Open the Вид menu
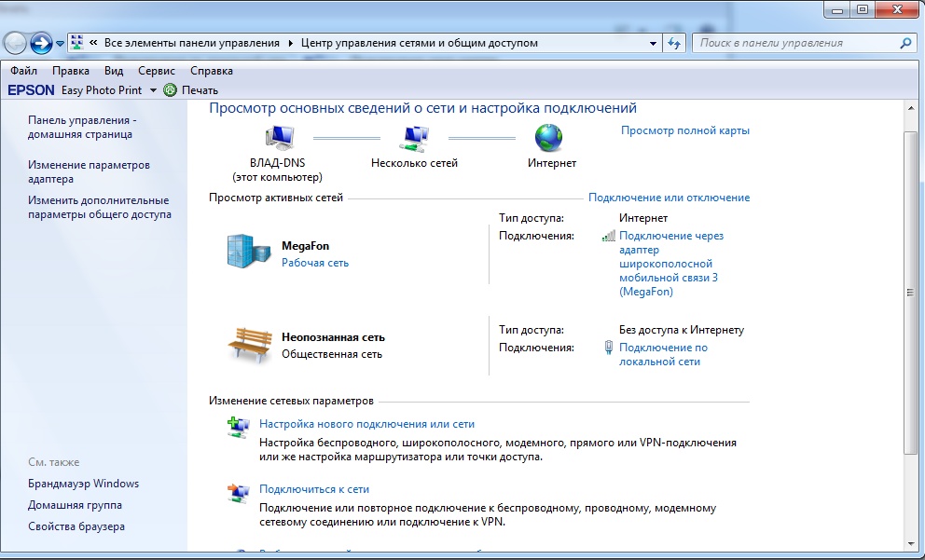This screenshot has height=560, width=925. click(x=114, y=71)
